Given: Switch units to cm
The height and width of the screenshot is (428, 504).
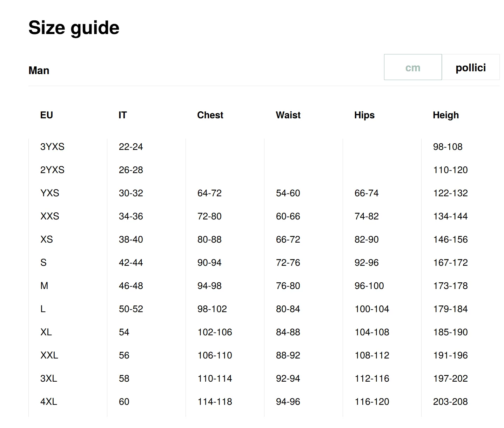Looking at the screenshot, I should (x=413, y=67).
